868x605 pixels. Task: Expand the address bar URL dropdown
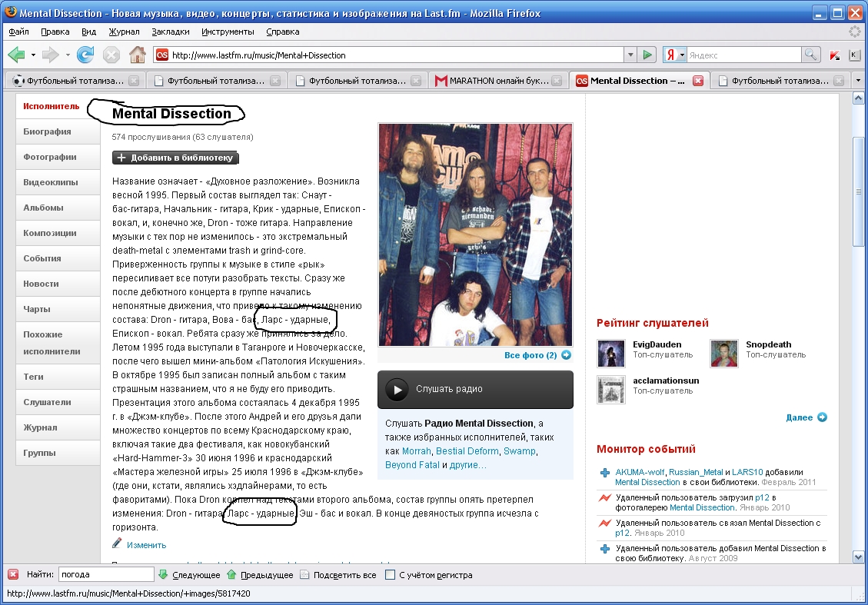(x=630, y=55)
